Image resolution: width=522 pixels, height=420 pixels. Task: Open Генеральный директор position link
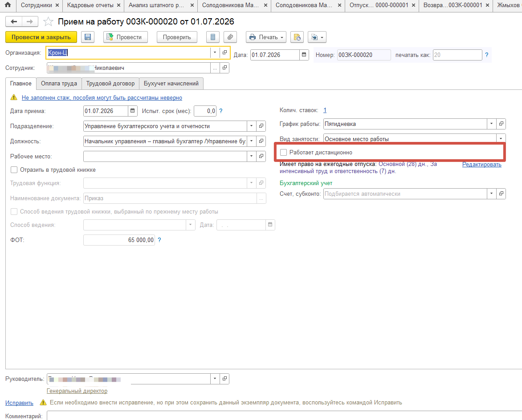tap(77, 391)
